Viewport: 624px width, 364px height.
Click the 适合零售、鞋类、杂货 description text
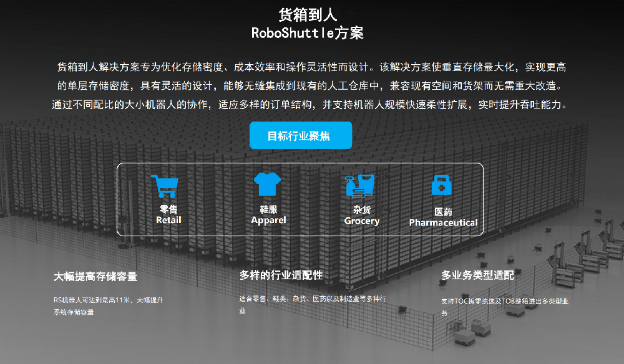pos(312,299)
